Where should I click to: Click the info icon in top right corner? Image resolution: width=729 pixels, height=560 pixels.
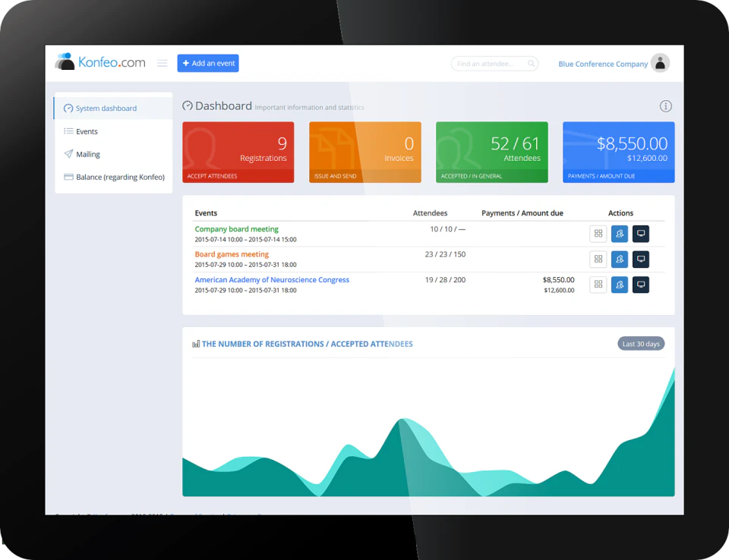click(666, 106)
